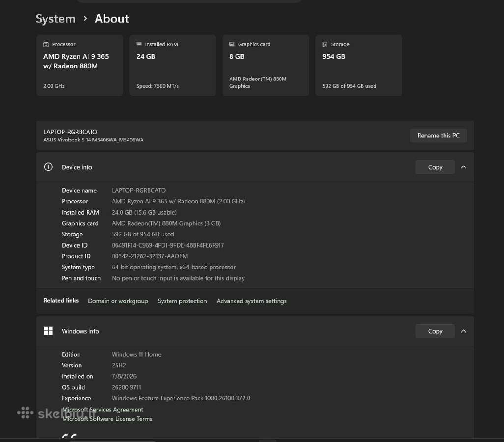Click the 2.00 GHz text in Processor card
Screen dimensions: 504x442
(x=54, y=86)
